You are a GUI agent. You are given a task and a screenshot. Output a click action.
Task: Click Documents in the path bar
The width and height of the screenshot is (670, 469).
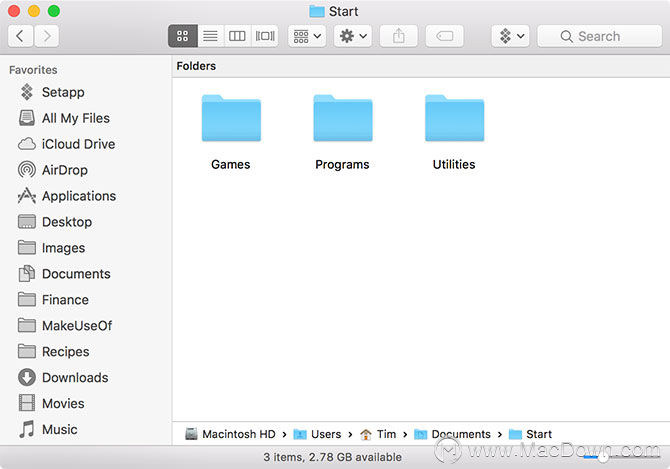pos(453,434)
